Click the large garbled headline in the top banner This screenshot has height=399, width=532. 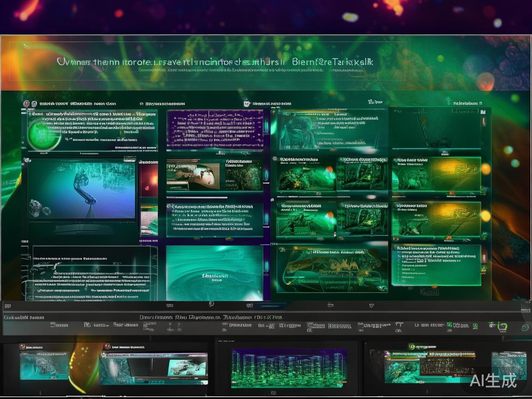(x=215, y=62)
